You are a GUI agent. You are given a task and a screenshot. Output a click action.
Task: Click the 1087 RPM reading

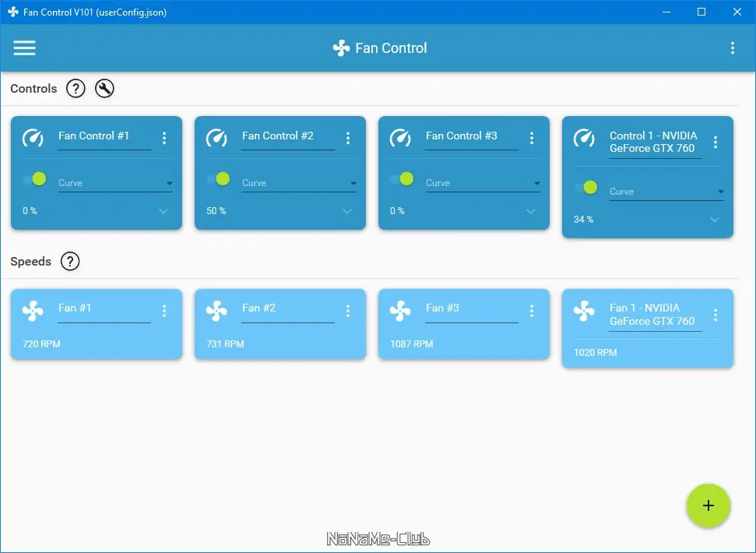(x=412, y=343)
